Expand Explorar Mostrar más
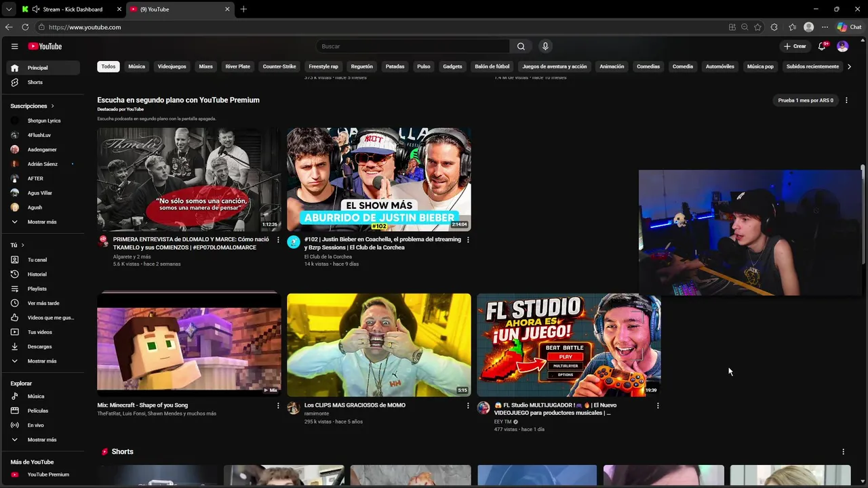 pos(43,440)
